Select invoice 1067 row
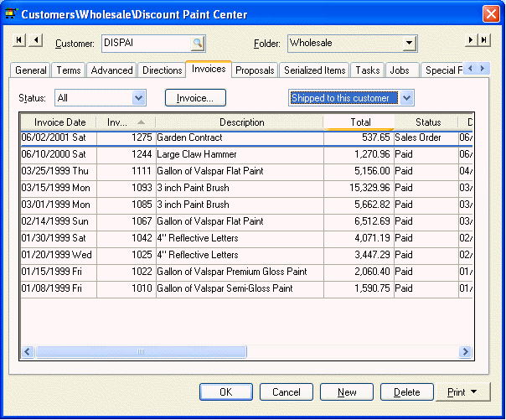The width and height of the screenshot is (506, 420). point(246,222)
